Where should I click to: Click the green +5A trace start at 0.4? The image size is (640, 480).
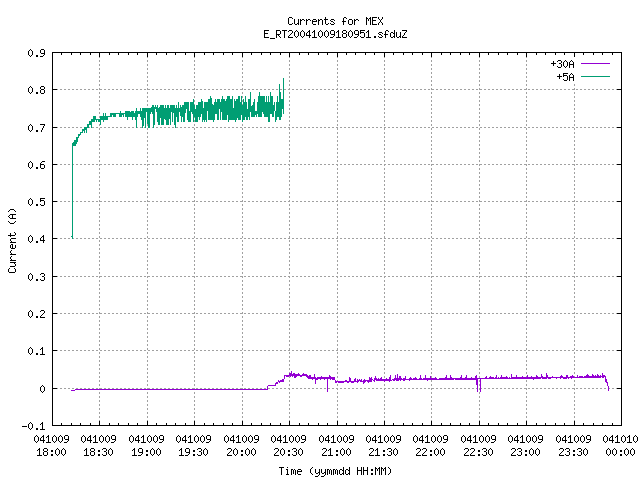(x=72, y=237)
